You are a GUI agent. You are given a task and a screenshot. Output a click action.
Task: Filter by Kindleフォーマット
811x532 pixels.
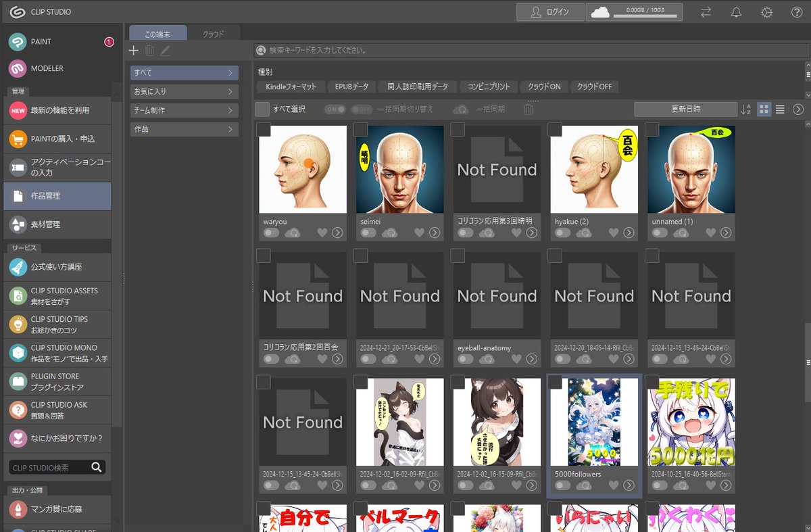click(291, 87)
